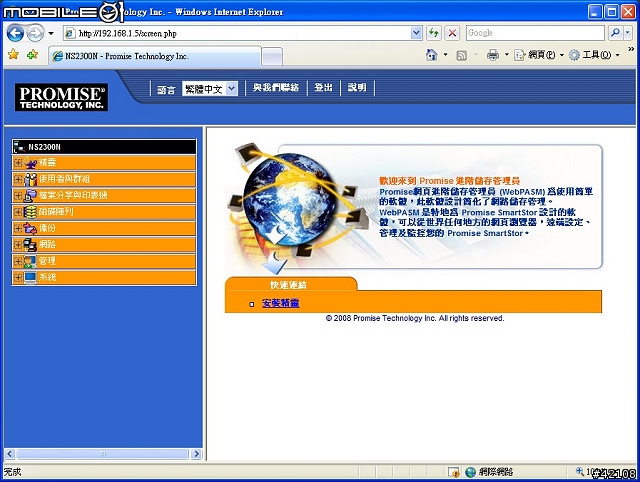Click the 說明 help link

[x=357, y=88]
